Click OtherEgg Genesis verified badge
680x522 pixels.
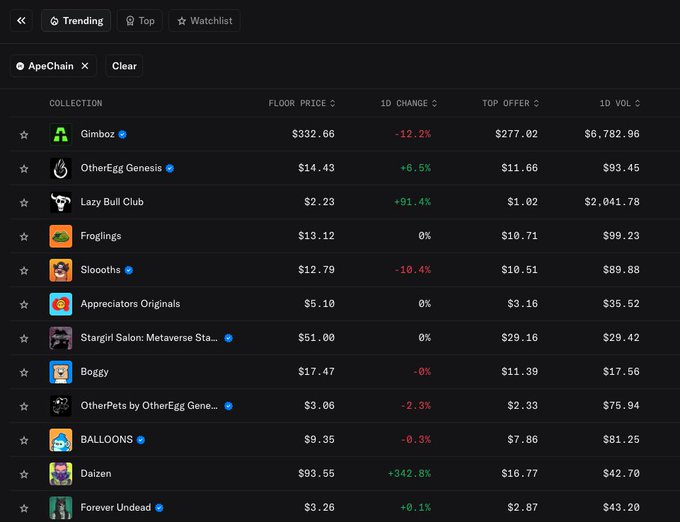170,168
